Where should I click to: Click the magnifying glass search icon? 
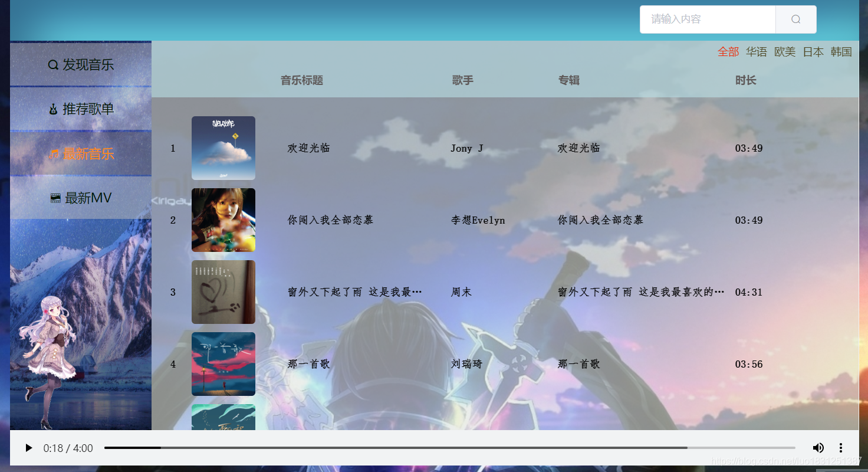[795, 19]
